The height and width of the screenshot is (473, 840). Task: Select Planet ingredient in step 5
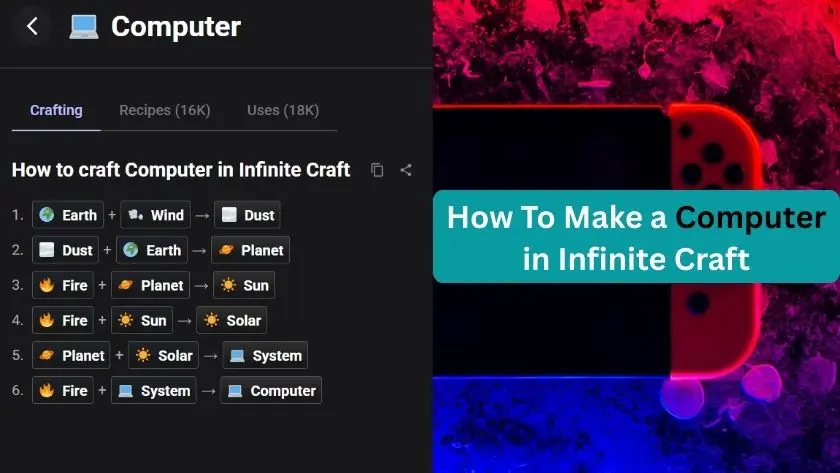pos(71,355)
